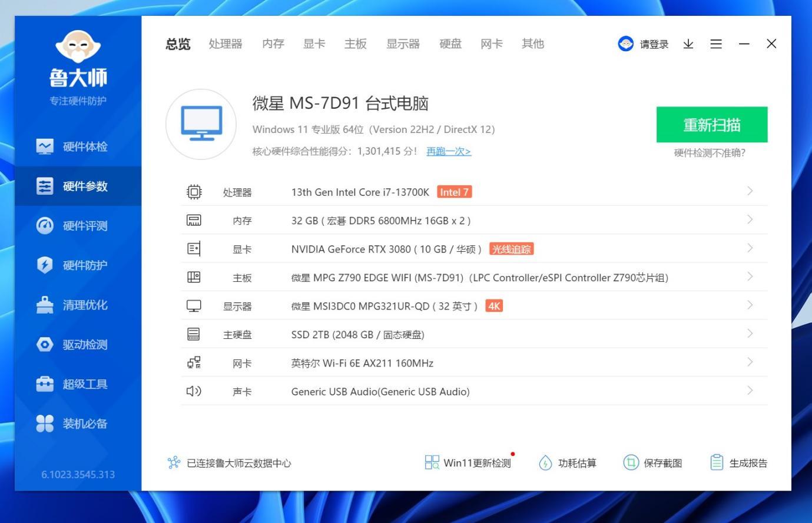Switch to the 硬盘 tab
This screenshot has height=523, width=812.
point(450,44)
